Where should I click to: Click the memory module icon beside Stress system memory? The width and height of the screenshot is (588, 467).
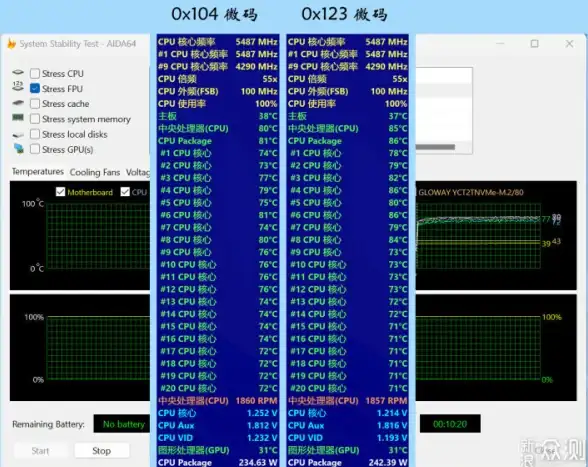(18, 118)
